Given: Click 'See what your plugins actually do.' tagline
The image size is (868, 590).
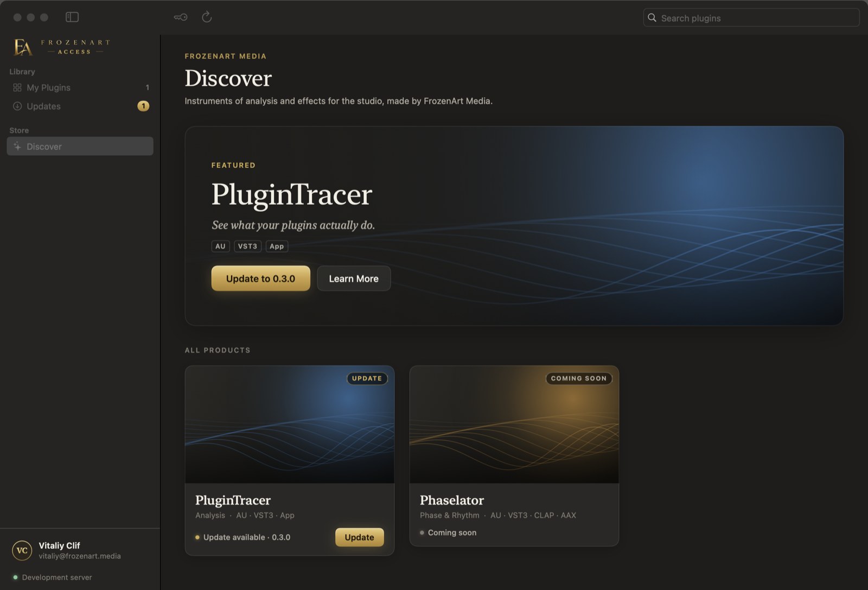Looking at the screenshot, I should tap(293, 225).
